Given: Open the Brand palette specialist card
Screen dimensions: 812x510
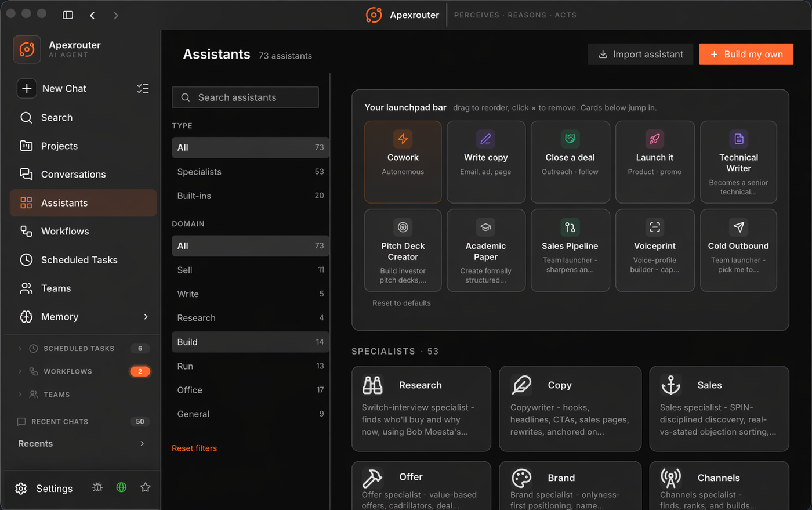Looking at the screenshot, I should [570, 486].
